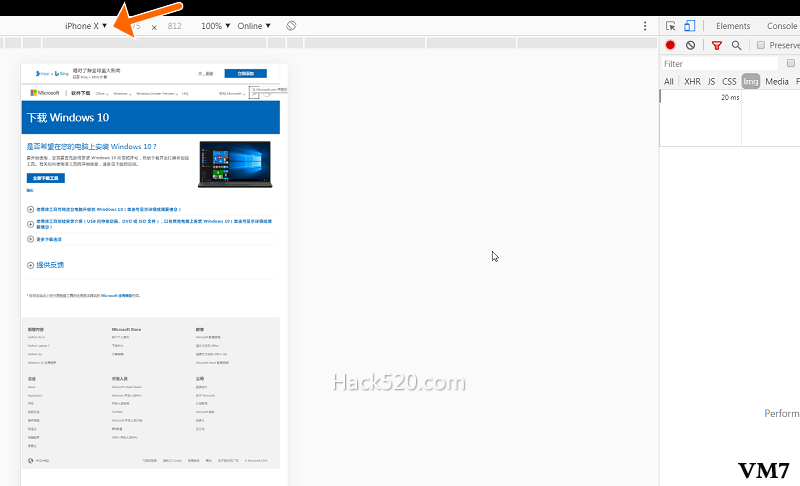Click the 下载 Windows 10 heading
This screenshot has width=800, height=486.
point(68,117)
